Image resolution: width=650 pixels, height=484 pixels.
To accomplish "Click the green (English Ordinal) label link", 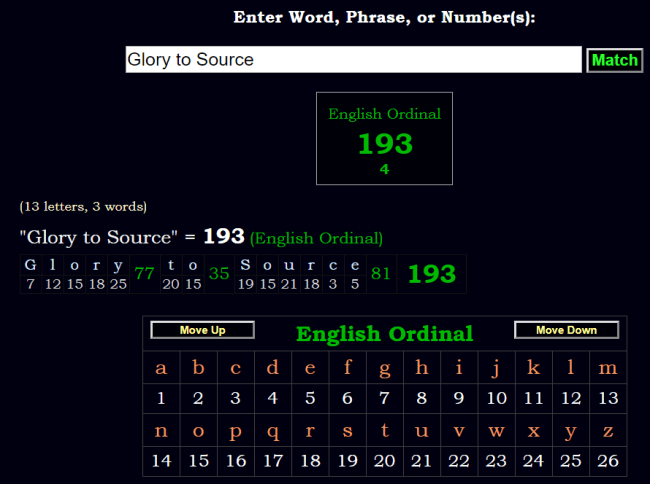I will point(316,238).
